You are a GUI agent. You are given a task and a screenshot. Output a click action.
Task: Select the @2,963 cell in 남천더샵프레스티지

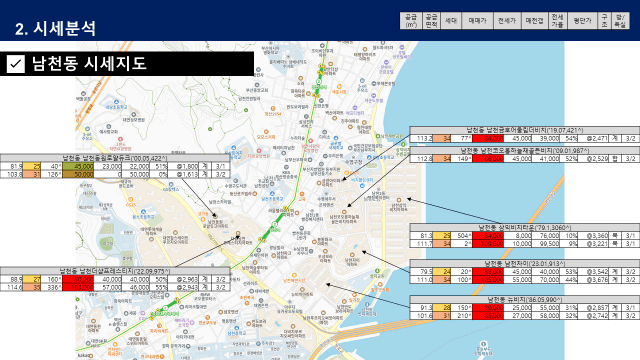pyautogui.click(x=184, y=279)
